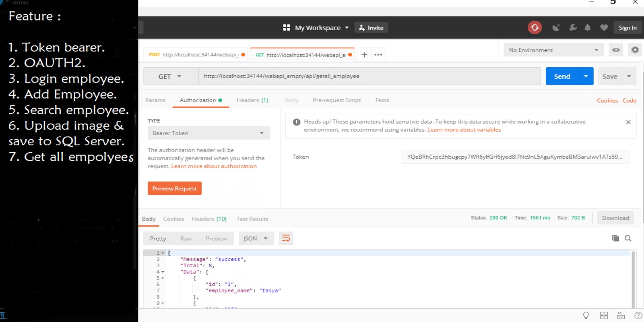This screenshot has height=322, width=644.
Task: Expand the Bearer Token type dropdown
Action: coord(208,133)
